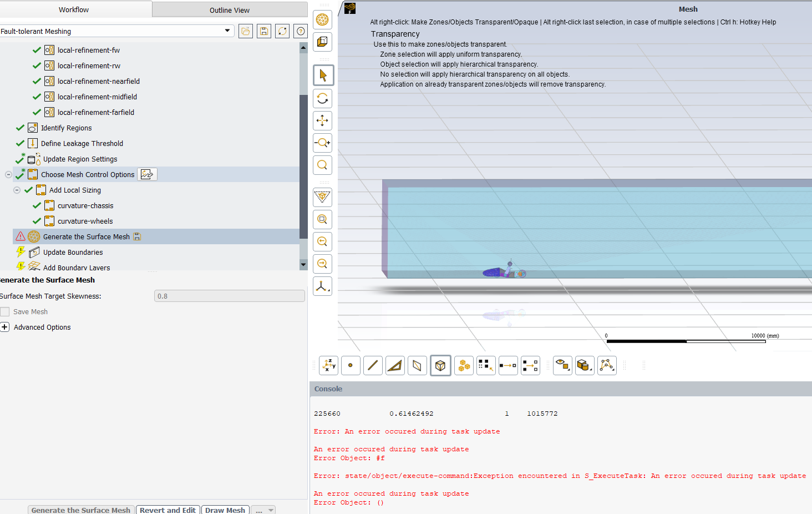The height and width of the screenshot is (514, 812).
Task: Select the local-refinement-farfield task
Action: [96, 112]
